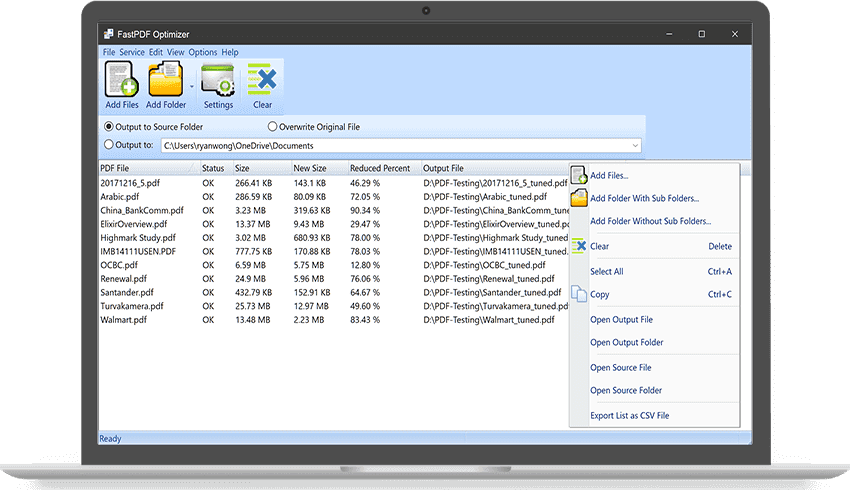Viewport: 850px width, 490px height.
Task: Open the Service menu
Action: [x=132, y=52]
